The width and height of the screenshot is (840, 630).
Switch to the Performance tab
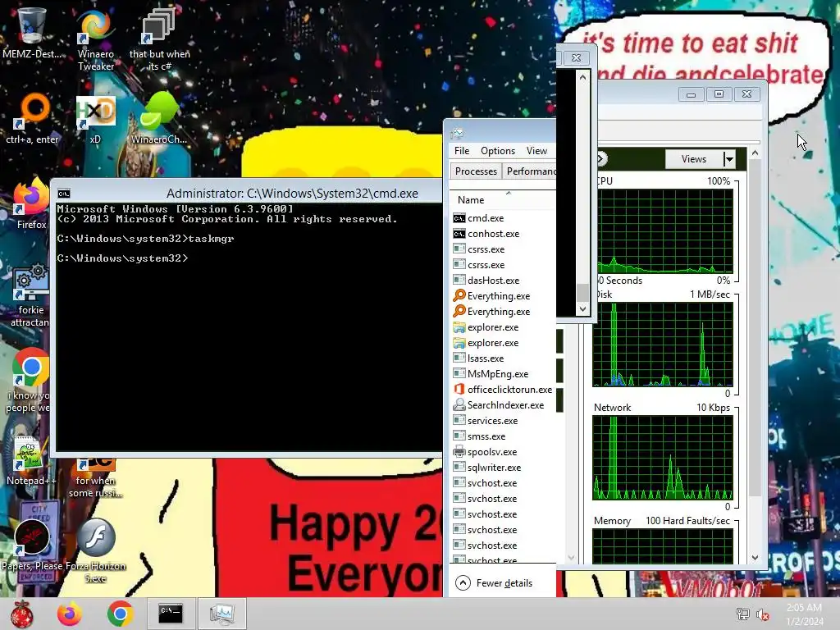pos(531,171)
